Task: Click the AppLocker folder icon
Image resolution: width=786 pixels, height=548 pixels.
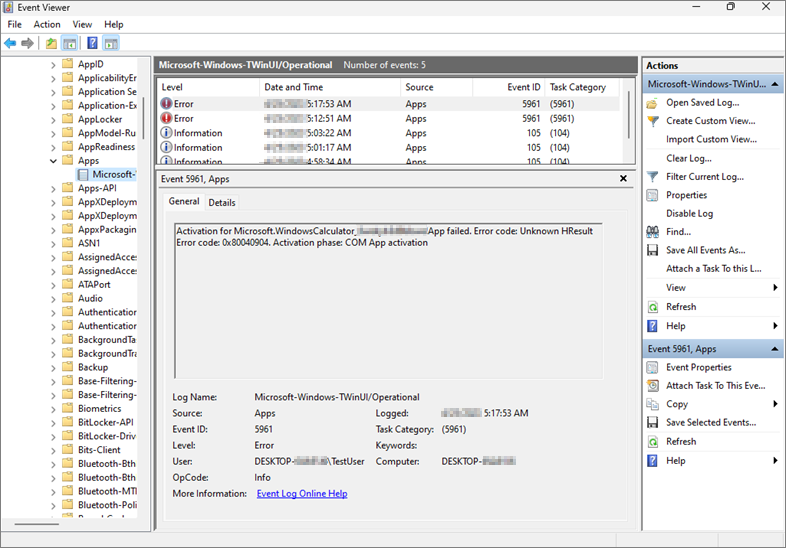Action: pyautogui.click(x=68, y=119)
